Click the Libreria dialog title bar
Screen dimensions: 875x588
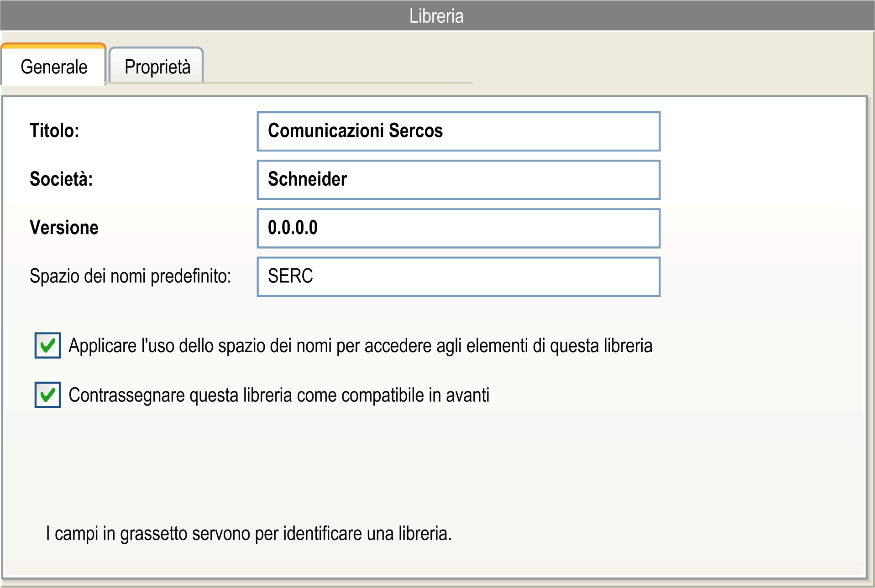(436, 16)
